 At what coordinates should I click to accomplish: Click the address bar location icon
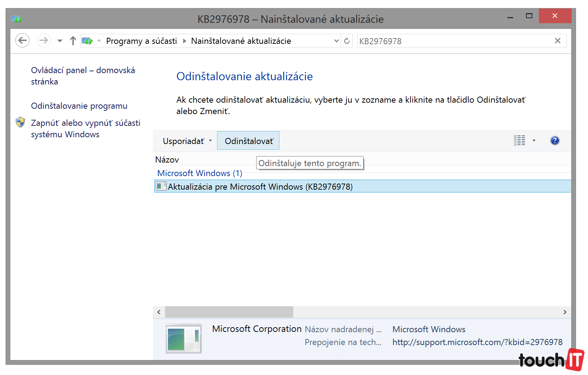click(x=87, y=41)
